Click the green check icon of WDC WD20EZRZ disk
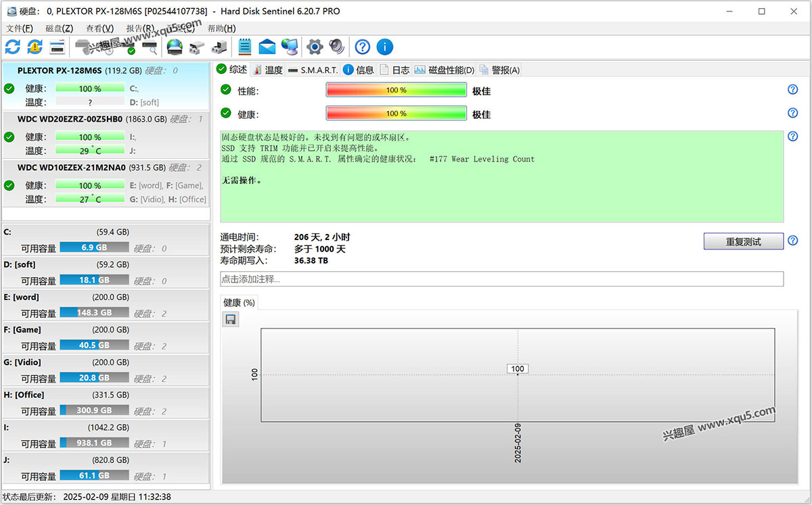This screenshot has height=505, width=812. [9, 137]
